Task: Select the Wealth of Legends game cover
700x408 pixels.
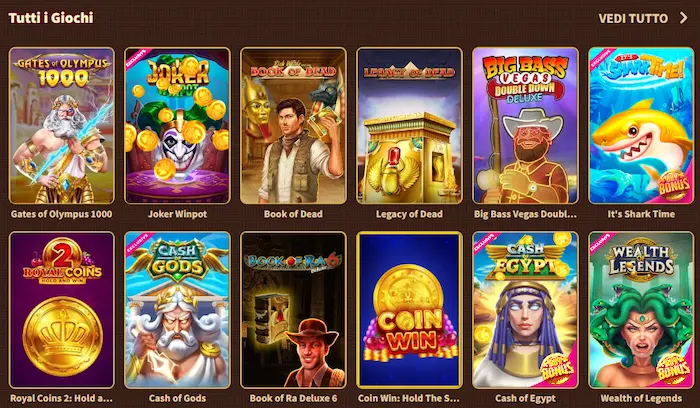Action: tap(641, 310)
